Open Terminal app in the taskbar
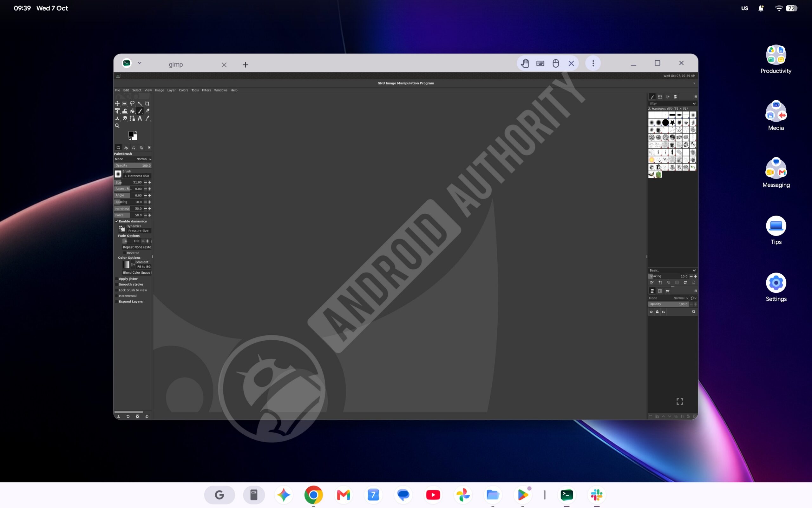 [x=567, y=495]
